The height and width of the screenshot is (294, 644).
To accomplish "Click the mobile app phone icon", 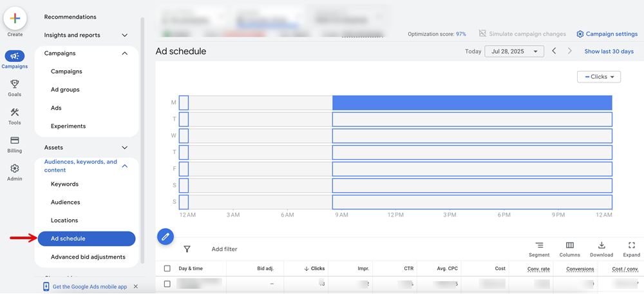I will tap(46, 287).
